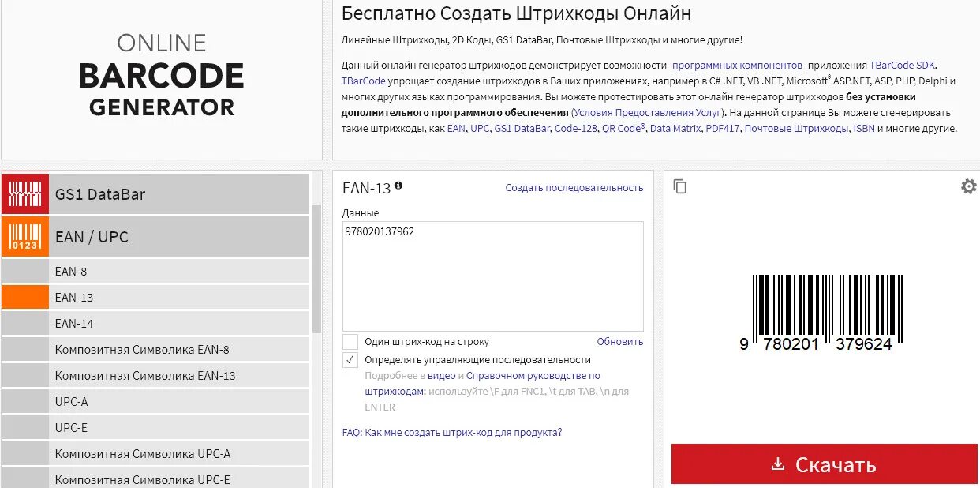The height and width of the screenshot is (488, 980).
Task: Click the barcode type list scrollbar
Action: [316, 268]
